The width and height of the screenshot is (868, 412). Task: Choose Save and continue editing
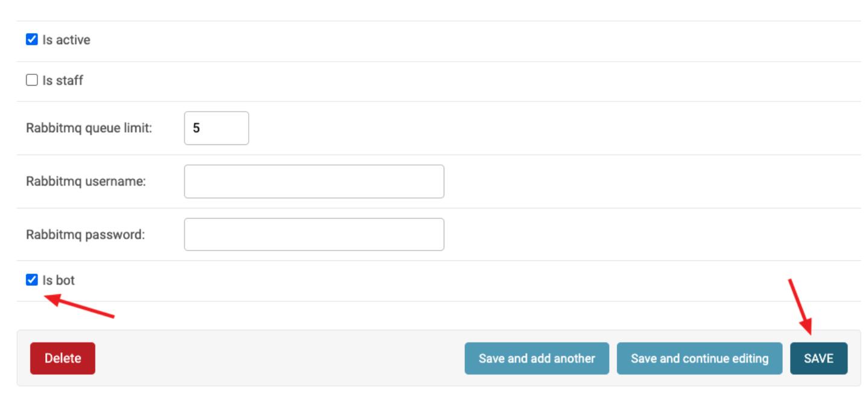(700, 358)
